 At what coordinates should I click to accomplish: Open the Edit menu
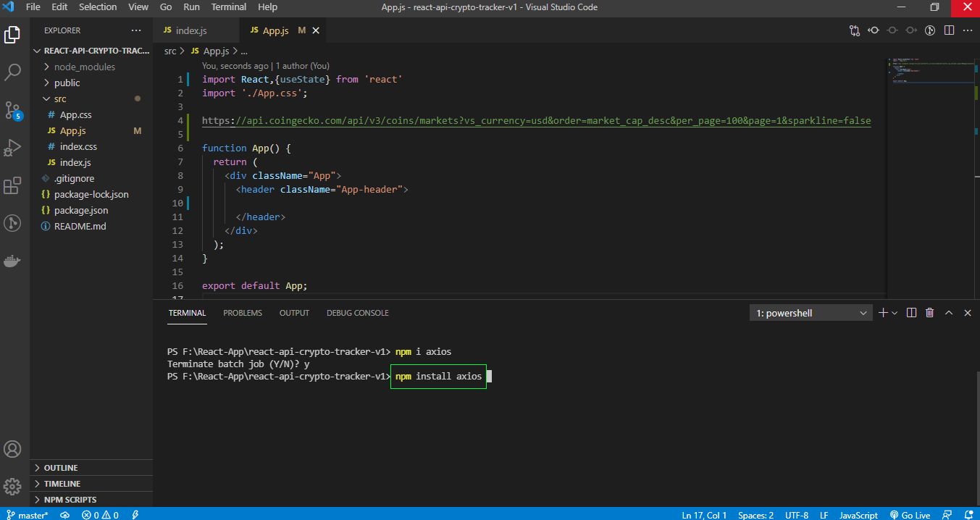pyautogui.click(x=59, y=7)
